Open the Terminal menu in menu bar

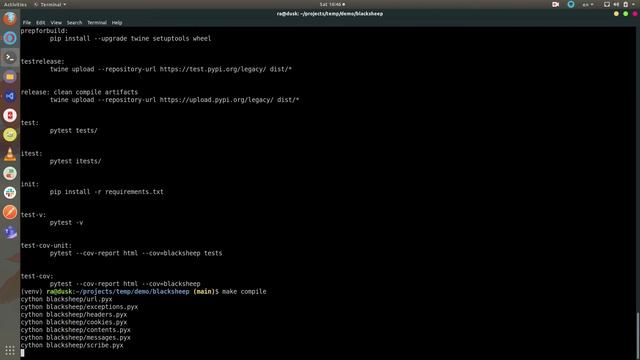coord(97,23)
